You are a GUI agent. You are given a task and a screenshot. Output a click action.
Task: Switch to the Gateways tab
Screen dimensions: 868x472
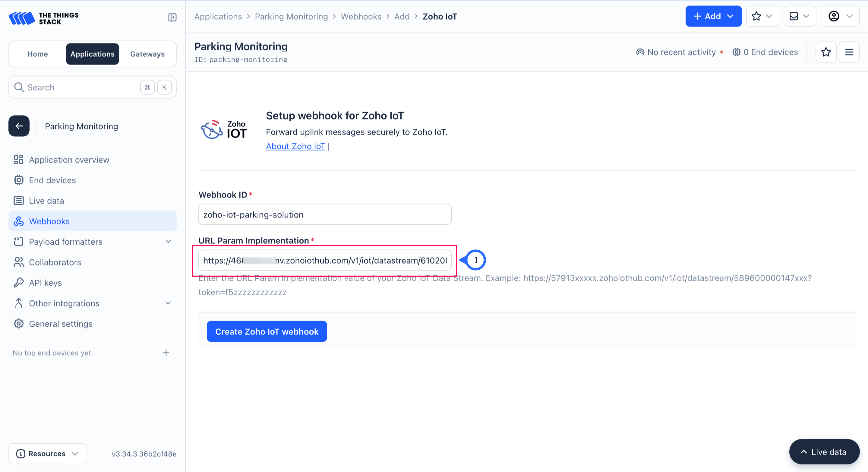pyautogui.click(x=147, y=54)
